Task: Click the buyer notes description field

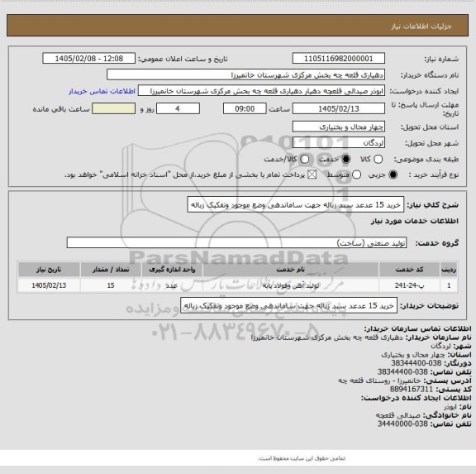Action: pyautogui.click(x=288, y=305)
